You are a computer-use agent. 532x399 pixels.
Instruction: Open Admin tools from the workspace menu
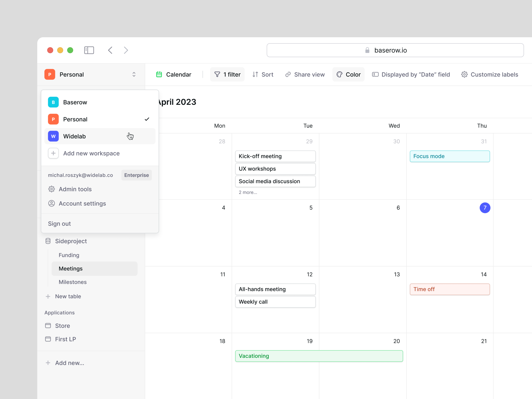point(75,189)
